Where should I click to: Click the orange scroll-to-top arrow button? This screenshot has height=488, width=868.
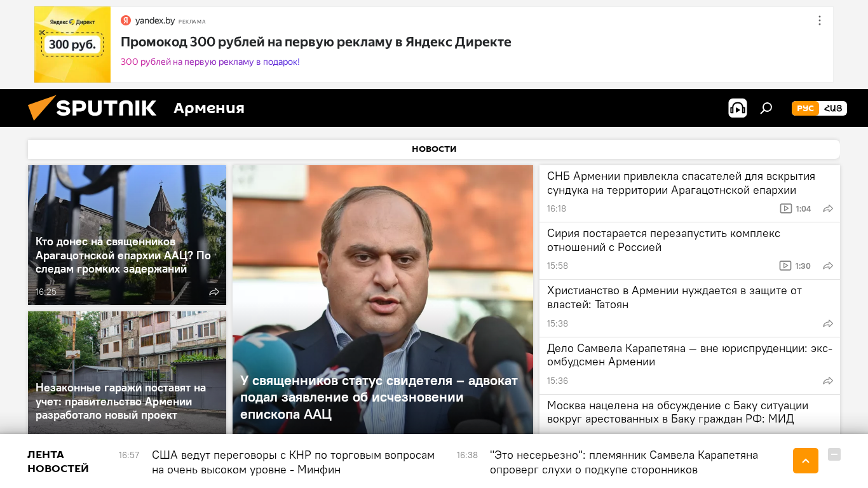pyautogui.click(x=806, y=461)
